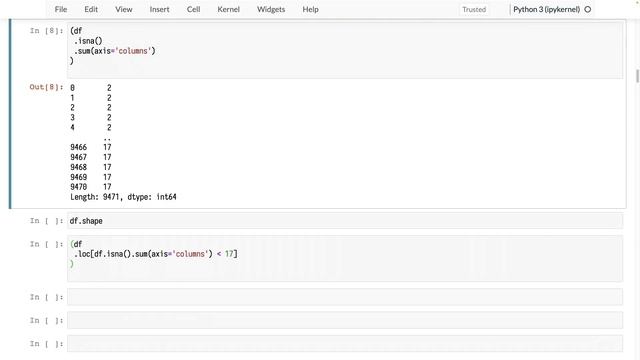Click the vertical scrollbar thumb
This screenshot has width=640, height=360.
[637, 76]
